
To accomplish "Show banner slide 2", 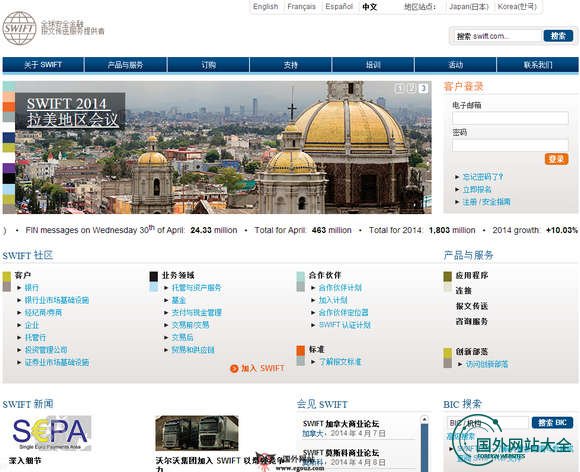I will pos(411,88).
